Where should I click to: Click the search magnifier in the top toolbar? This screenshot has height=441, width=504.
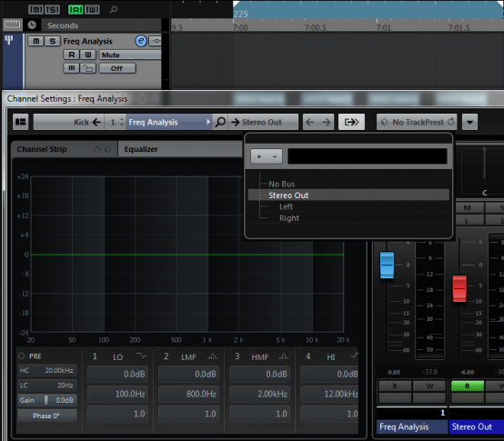tap(114, 10)
